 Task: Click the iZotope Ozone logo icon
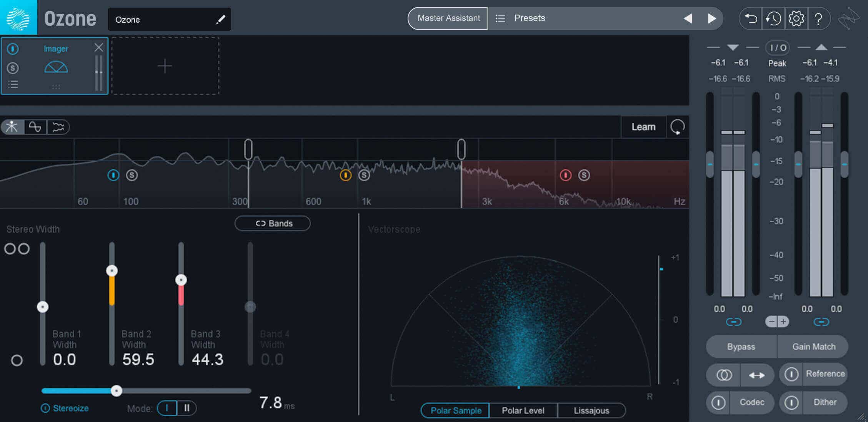18,18
